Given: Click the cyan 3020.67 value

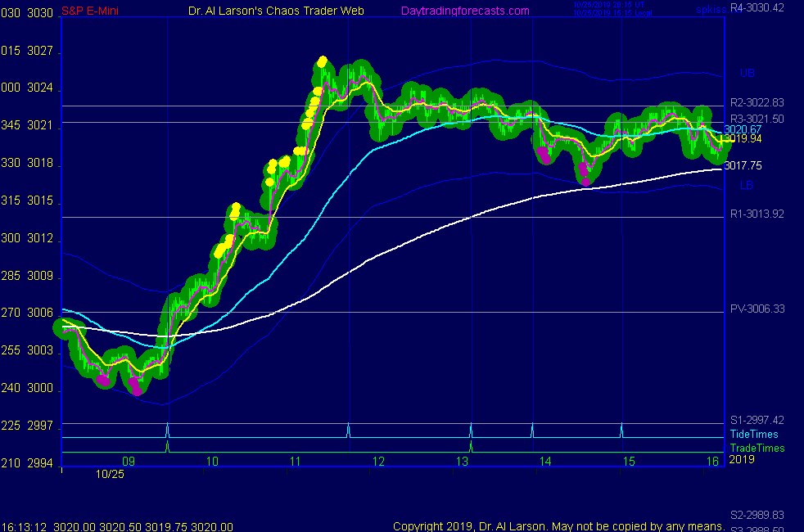Looking at the screenshot, I should tap(743, 129).
